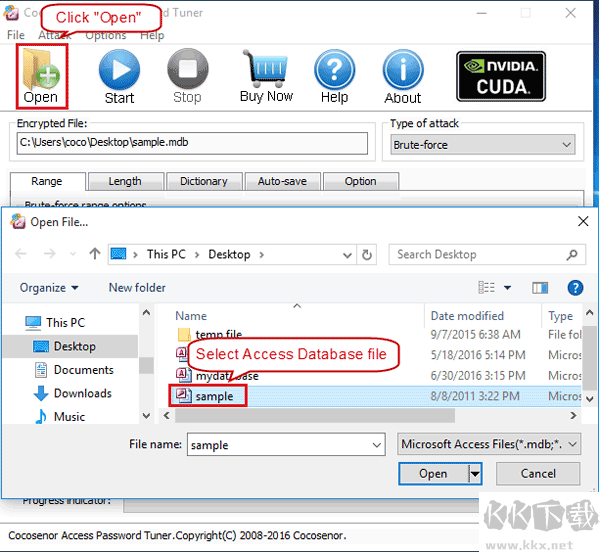Image resolution: width=600 pixels, height=552 pixels.
Task: Open the file type filter dropdown
Action: [x=489, y=444]
